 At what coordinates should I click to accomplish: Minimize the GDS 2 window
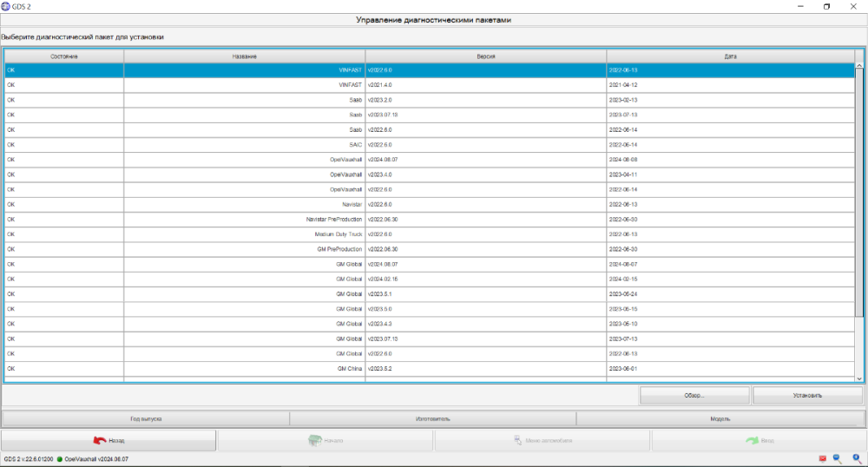tap(800, 7)
